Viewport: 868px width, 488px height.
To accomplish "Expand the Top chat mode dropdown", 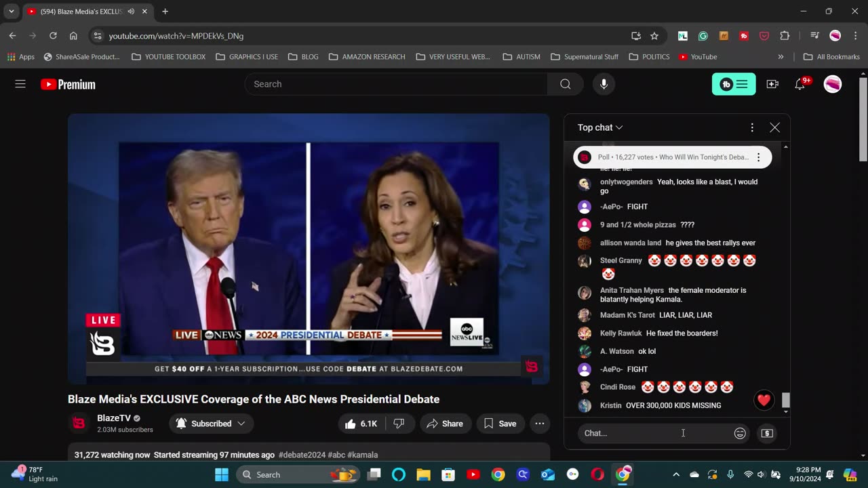I will tap(600, 127).
